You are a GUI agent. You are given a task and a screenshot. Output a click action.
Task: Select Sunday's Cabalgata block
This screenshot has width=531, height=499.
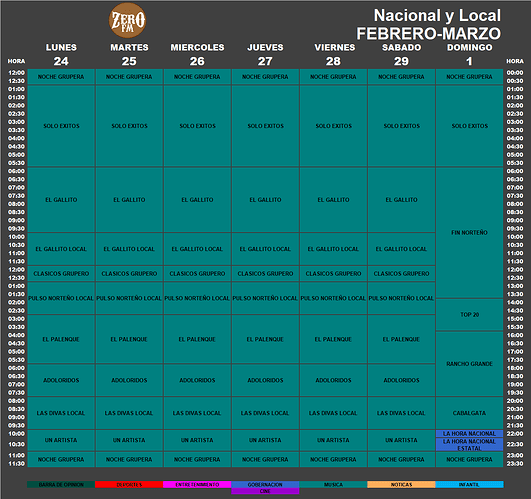point(469,413)
